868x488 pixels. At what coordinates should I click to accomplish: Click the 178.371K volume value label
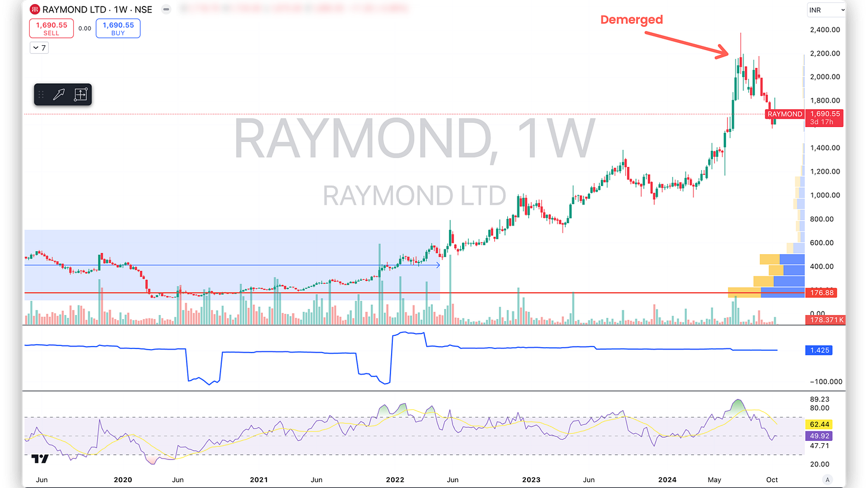pos(825,320)
